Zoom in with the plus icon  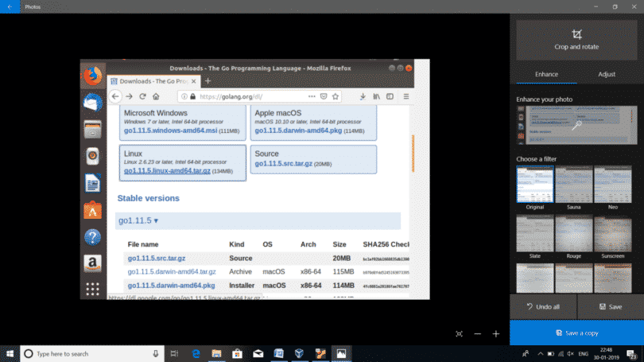pyautogui.click(x=496, y=333)
